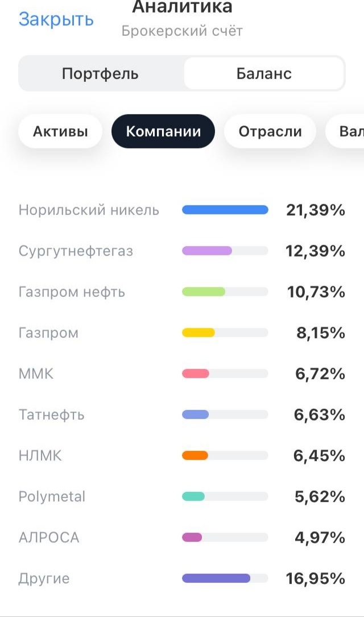The width and height of the screenshot is (364, 617).
Task: Switch to the Портфель segment
Action: [100, 73]
